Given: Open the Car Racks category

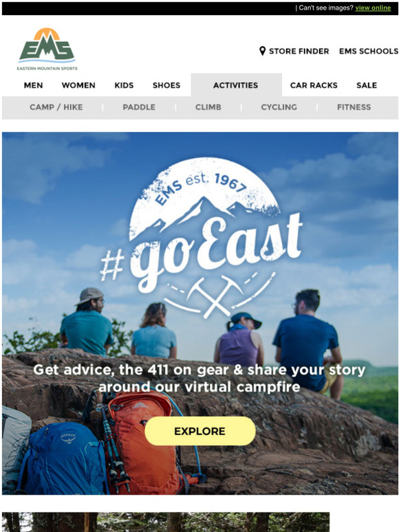Looking at the screenshot, I should click(x=314, y=85).
